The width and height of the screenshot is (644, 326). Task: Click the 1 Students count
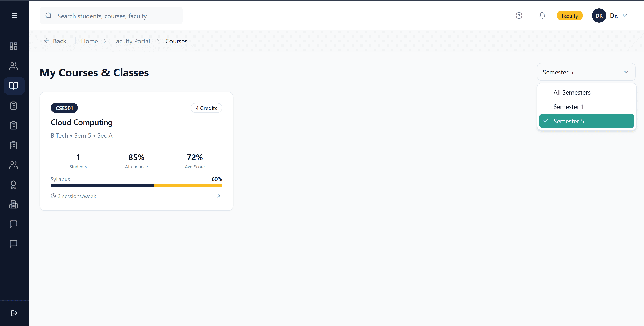click(x=78, y=157)
